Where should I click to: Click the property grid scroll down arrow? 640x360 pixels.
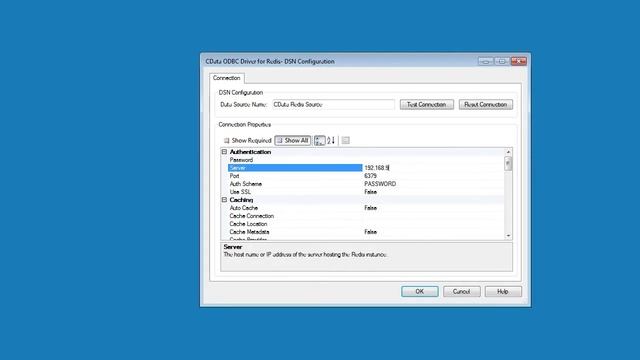pyautogui.click(x=508, y=236)
